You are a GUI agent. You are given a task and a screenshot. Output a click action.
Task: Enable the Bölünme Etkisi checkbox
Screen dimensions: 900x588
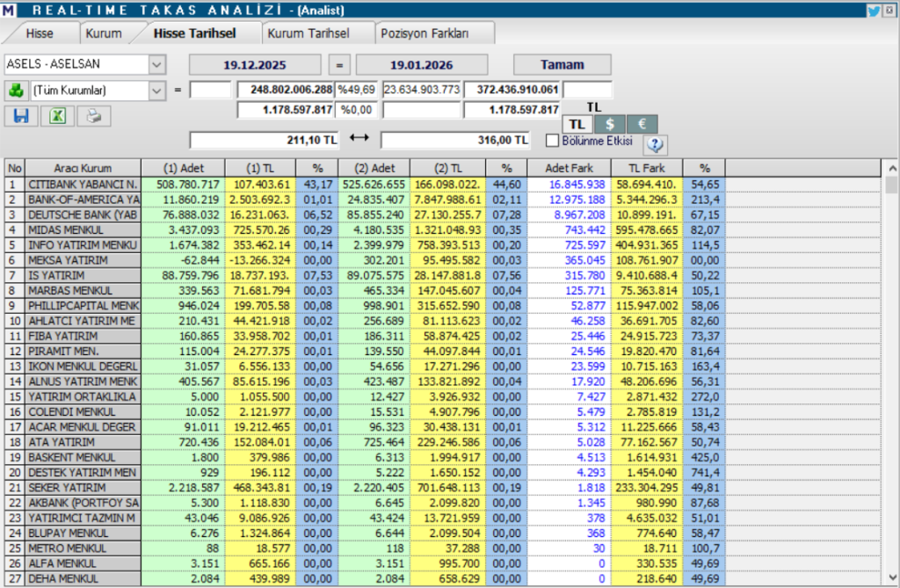pos(552,141)
